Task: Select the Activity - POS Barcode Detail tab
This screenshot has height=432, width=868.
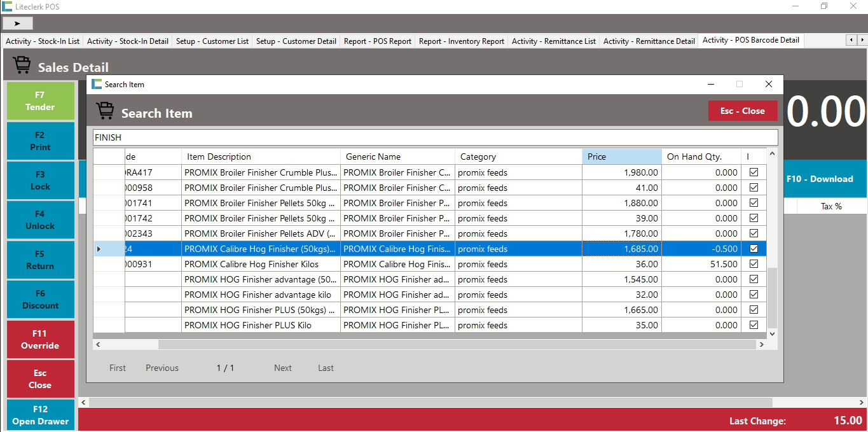Action: coord(751,40)
